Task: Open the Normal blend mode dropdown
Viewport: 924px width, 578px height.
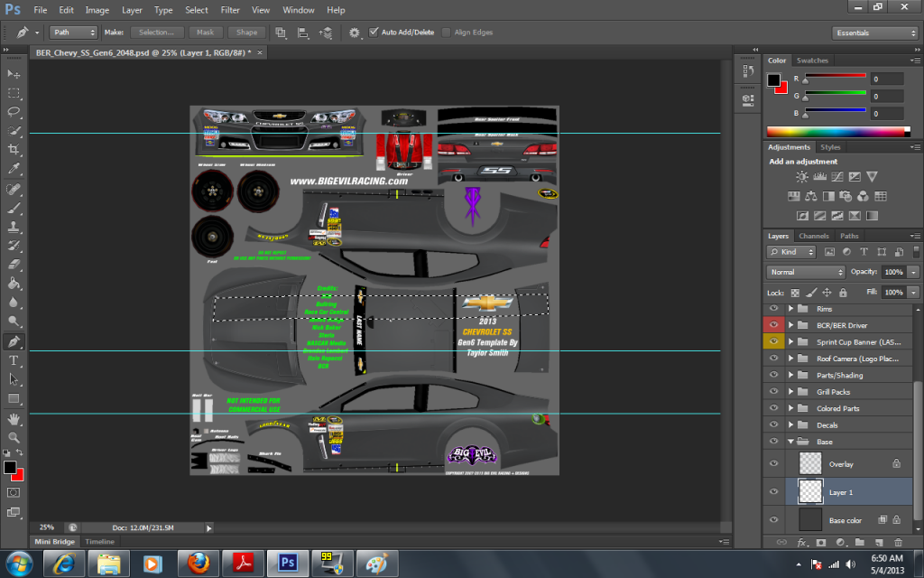Action: [806, 272]
